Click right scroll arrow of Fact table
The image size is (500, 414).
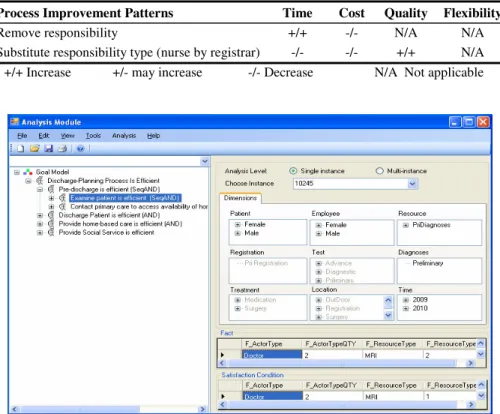470,363
